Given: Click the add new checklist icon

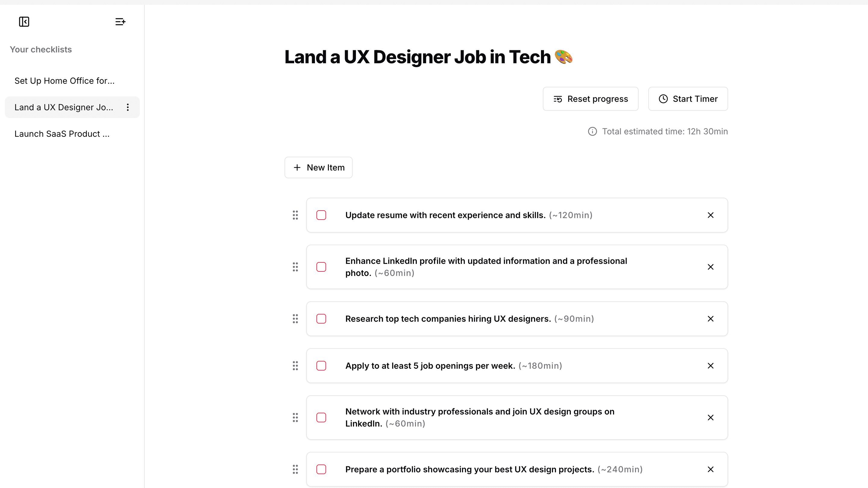Looking at the screenshot, I should 120,21.
